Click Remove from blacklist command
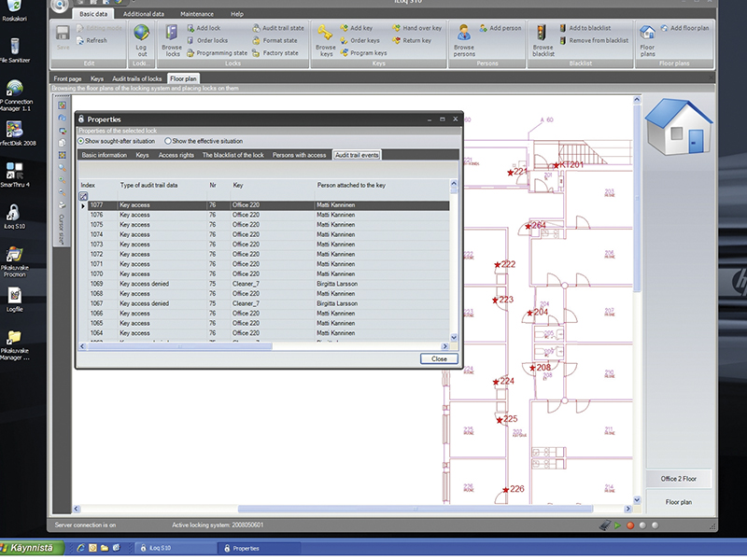 tap(594, 40)
